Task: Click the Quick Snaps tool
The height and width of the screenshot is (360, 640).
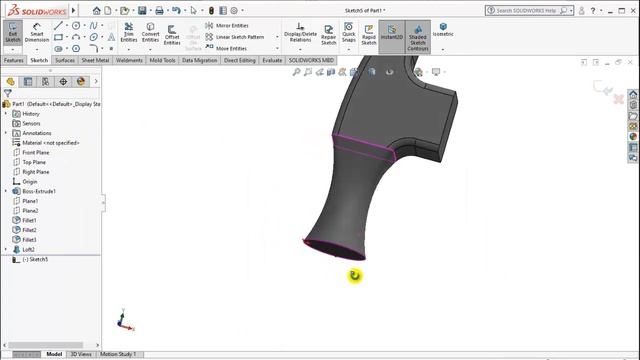Action: point(349,32)
